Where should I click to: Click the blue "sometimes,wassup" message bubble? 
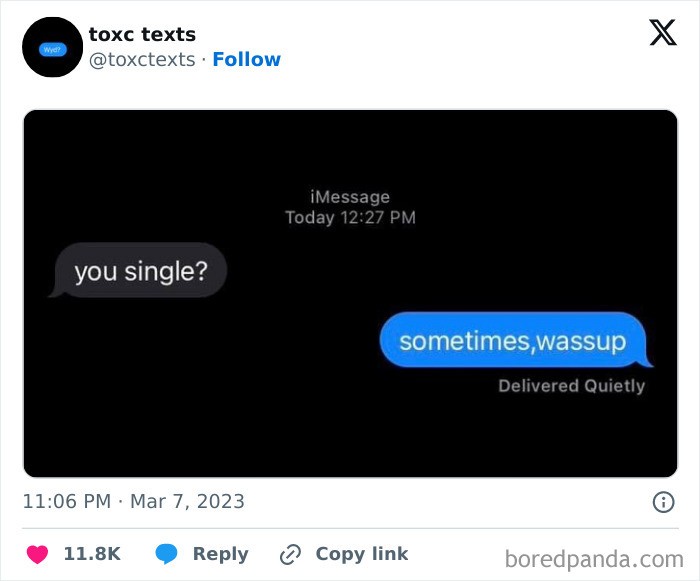tap(513, 342)
